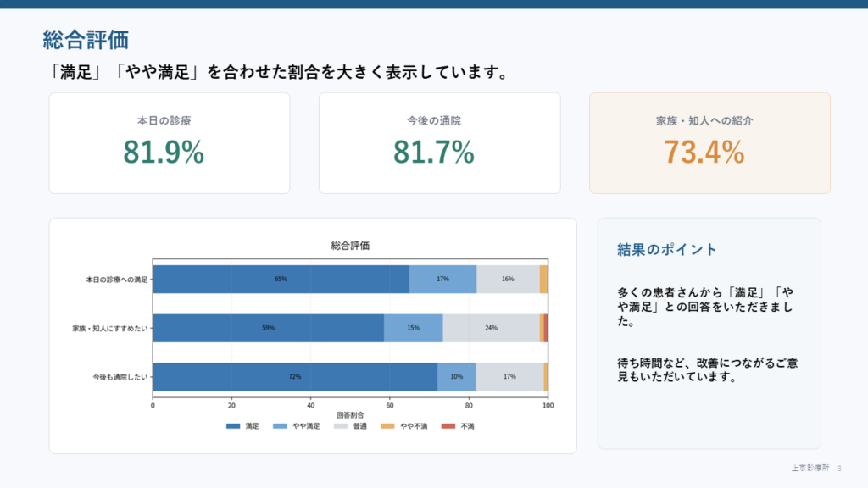Click the 59% segment of 家族・知人にすすめたい bar
The width and height of the screenshot is (868, 488).
tap(269, 328)
